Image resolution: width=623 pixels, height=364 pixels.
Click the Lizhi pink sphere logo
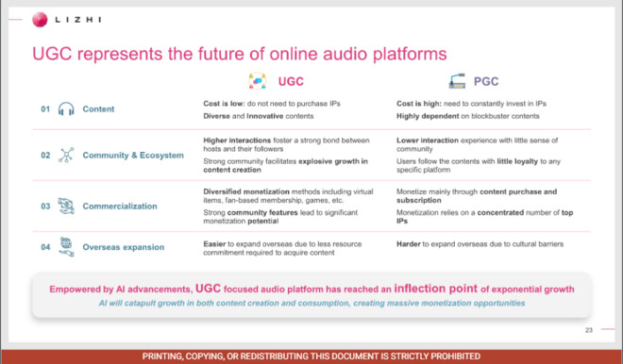click(x=40, y=20)
